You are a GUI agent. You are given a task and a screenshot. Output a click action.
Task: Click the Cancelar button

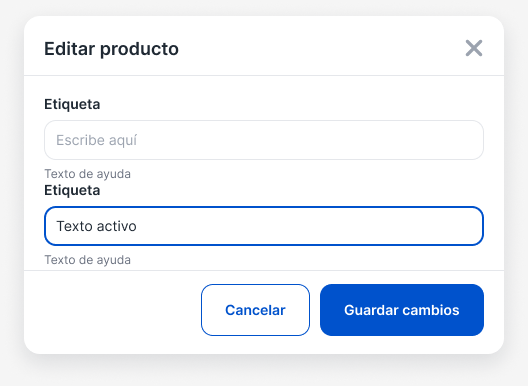[x=255, y=310]
